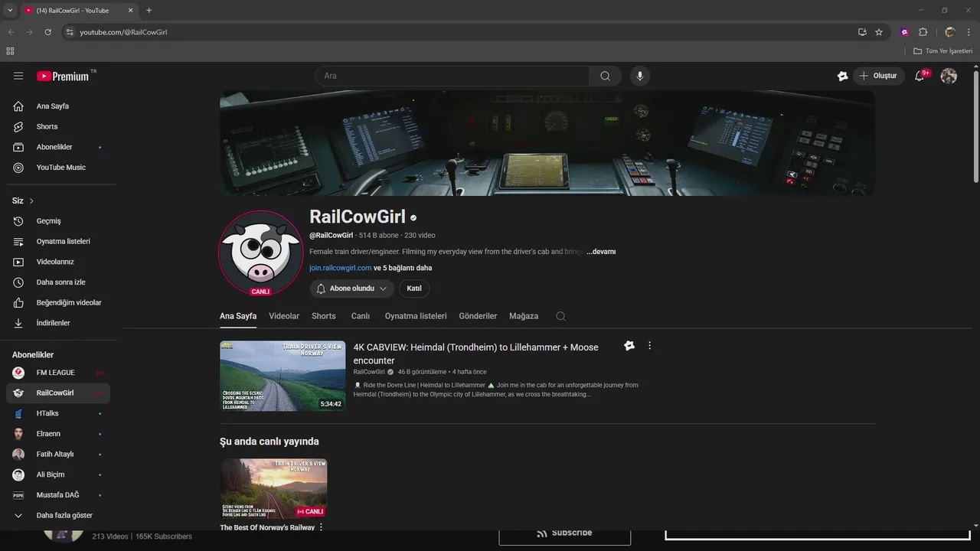980x551 pixels.
Task: Click the Chrome address bar URL
Action: [123, 32]
